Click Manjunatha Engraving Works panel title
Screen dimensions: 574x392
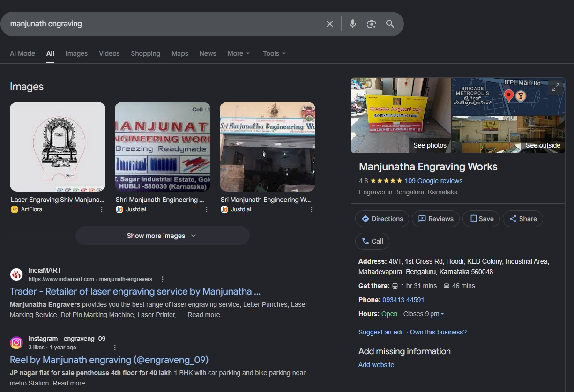(x=428, y=166)
